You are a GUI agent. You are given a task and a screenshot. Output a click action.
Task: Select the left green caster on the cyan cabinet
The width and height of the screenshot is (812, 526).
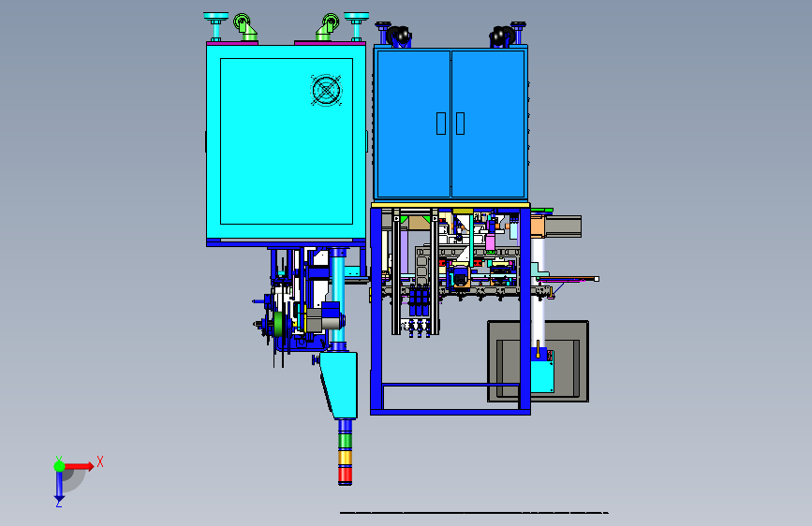tap(244, 27)
